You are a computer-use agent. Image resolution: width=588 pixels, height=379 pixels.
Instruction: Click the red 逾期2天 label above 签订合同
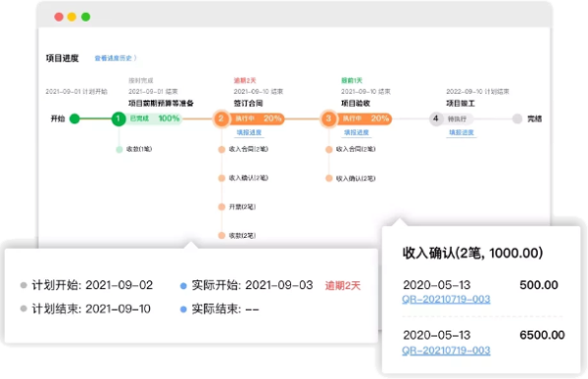pos(245,80)
